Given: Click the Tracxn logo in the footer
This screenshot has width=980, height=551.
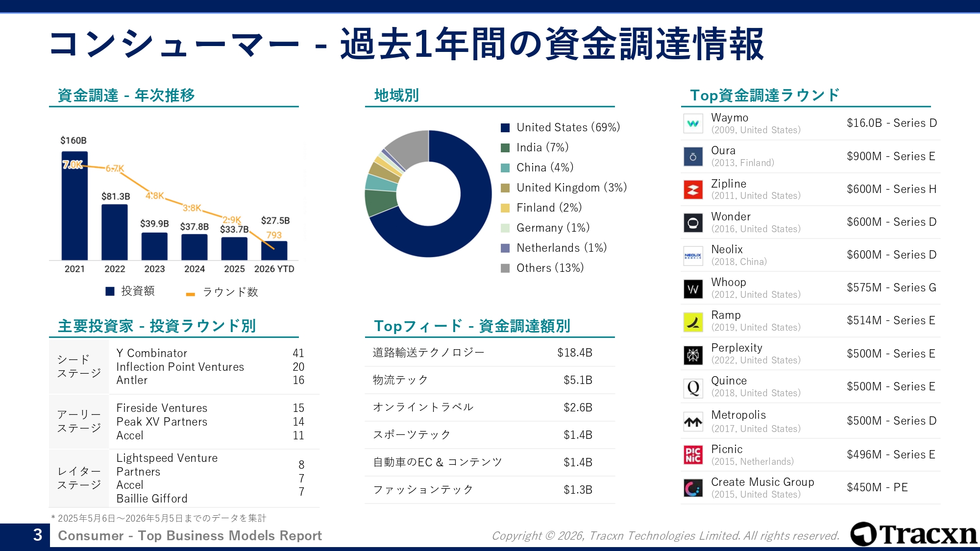Looking at the screenshot, I should [913, 534].
